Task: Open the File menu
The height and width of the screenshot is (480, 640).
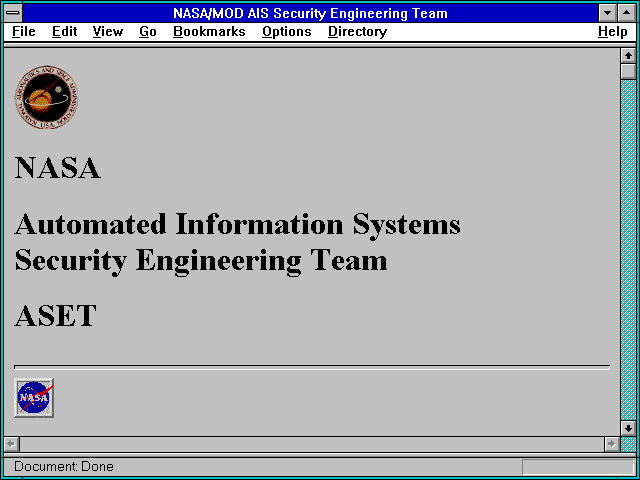Action: 24,32
